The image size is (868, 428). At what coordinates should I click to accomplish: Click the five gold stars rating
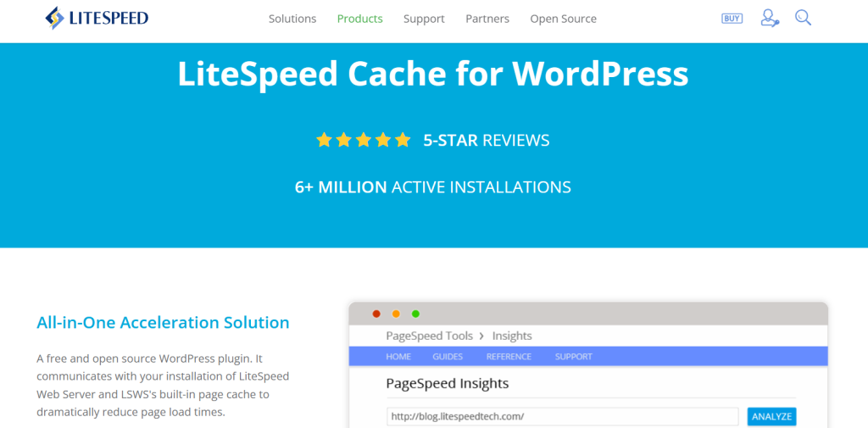click(x=363, y=140)
